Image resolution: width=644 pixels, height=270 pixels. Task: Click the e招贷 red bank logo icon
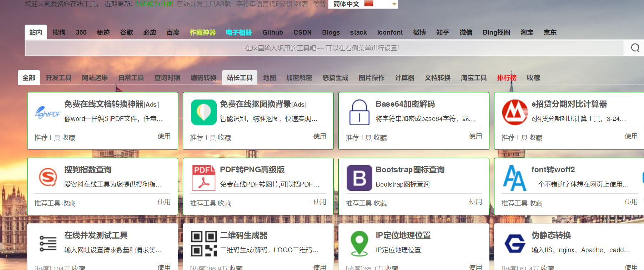(x=515, y=112)
